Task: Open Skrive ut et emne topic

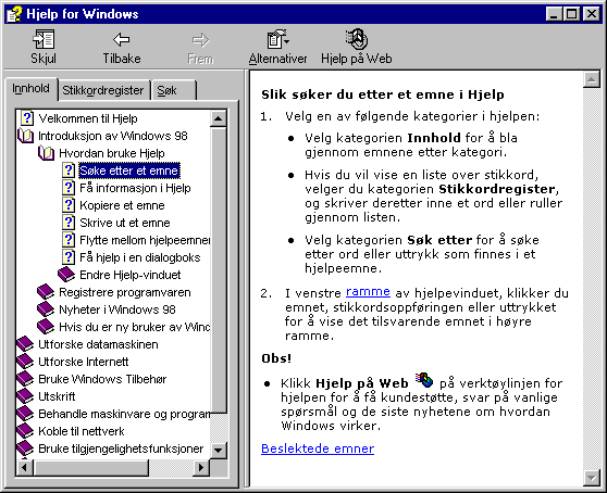Action: coord(125,223)
